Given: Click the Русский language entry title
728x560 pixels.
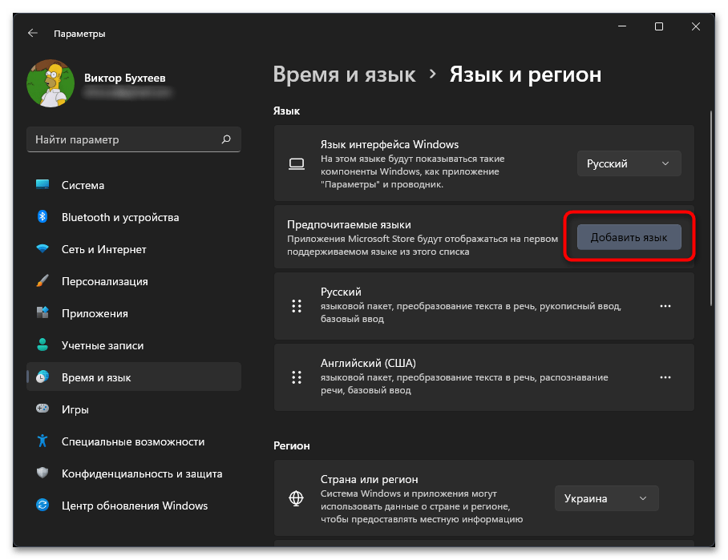Looking at the screenshot, I should pyautogui.click(x=341, y=292).
